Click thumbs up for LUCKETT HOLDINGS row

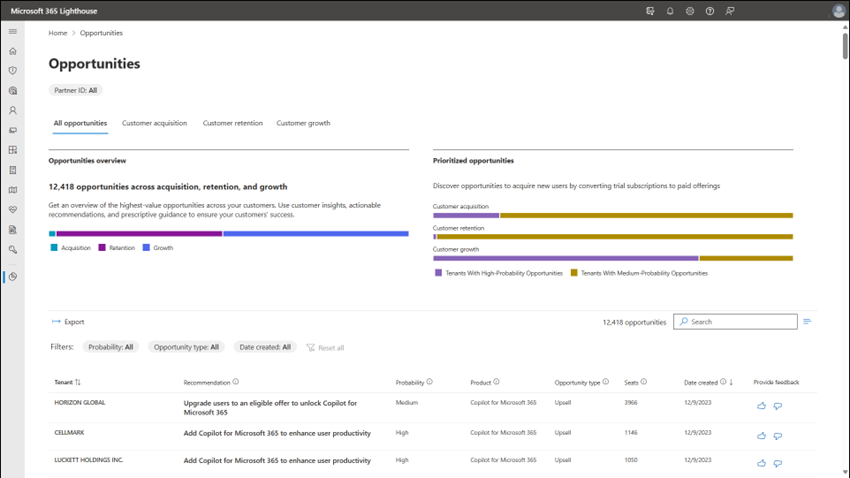[761, 463]
